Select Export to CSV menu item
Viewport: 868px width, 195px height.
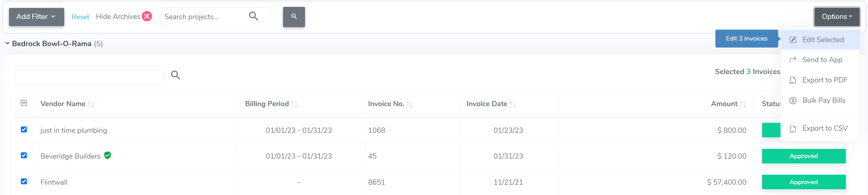(824, 128)
